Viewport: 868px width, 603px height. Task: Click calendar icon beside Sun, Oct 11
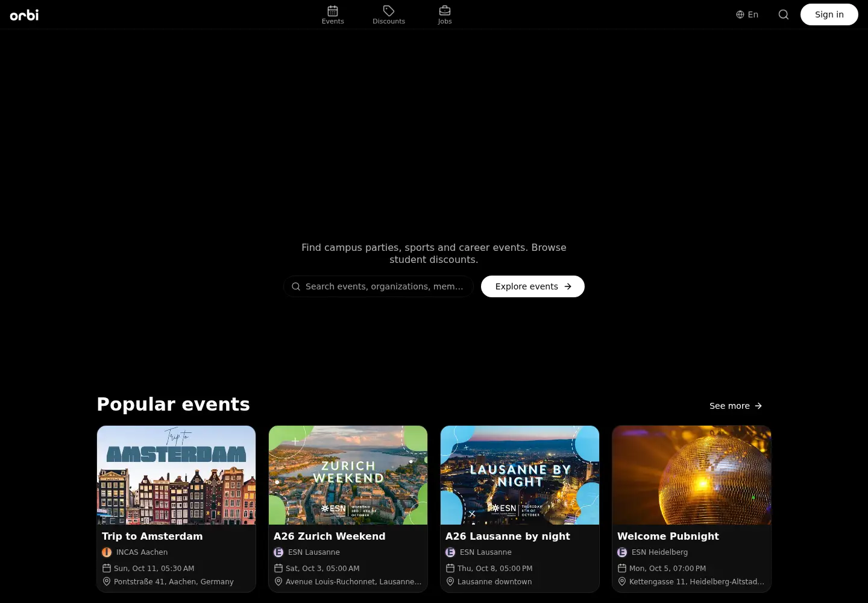coord(107,568)
